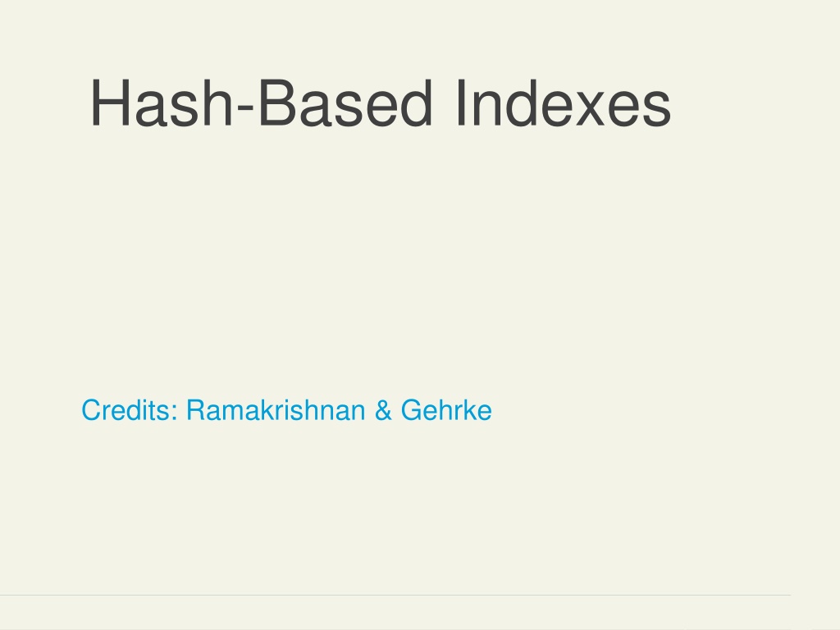Click the blue credits subtitle line

[x=286, y=410]
